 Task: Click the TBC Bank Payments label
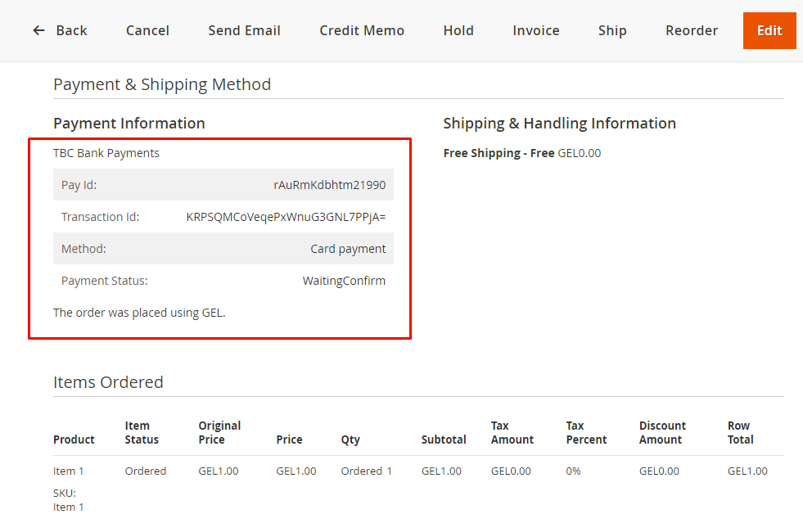point(106,153)
